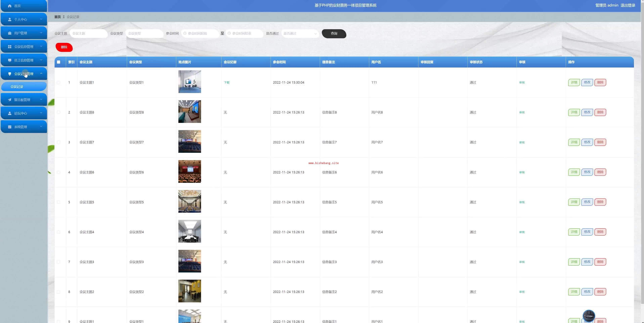
Task: Expand the 论坛中心 menu chevron
Action: pos(41,113)
